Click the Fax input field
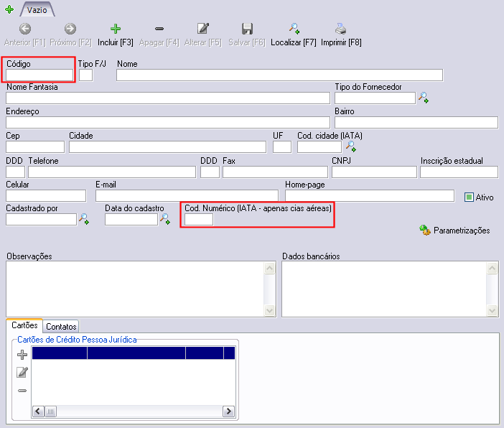The width and height of the screenshot is (504, 428). tap(275, 172)
